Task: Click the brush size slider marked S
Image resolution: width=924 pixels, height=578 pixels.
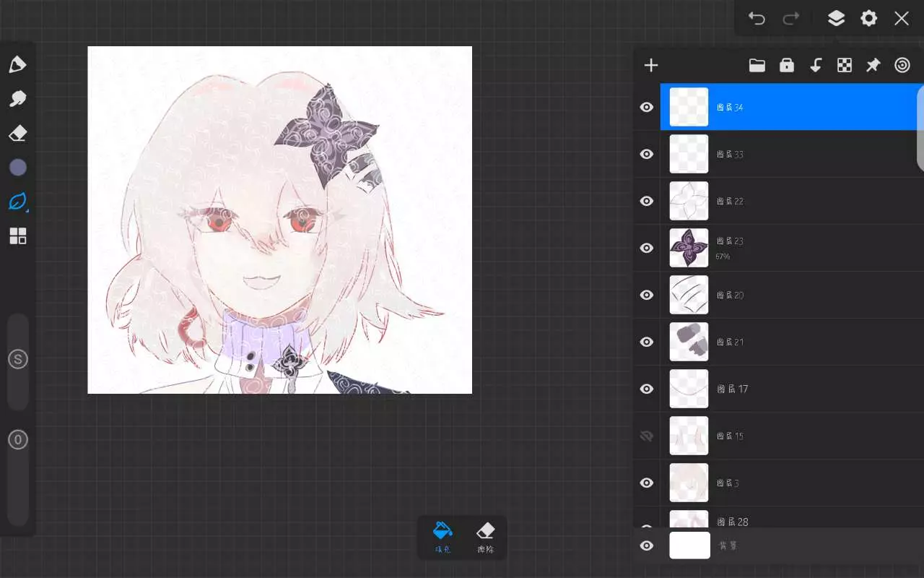Action: tap(17, 360)
